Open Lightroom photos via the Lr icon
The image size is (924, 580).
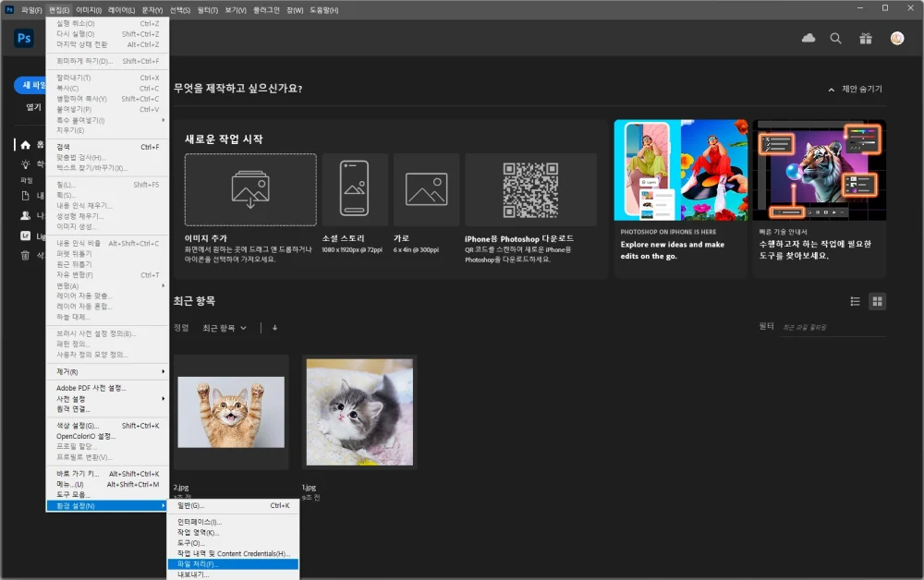coord(25,236)
